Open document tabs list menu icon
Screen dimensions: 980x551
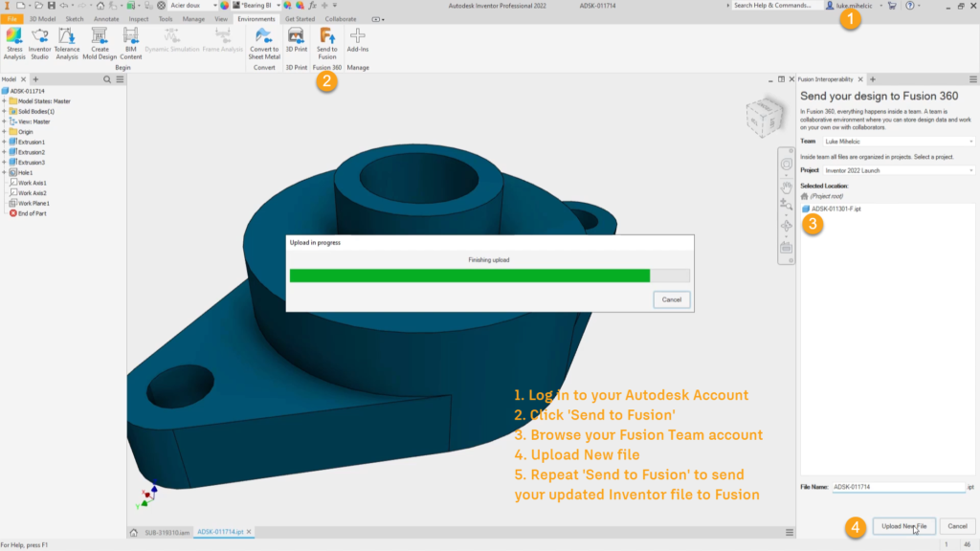(790, 533)
